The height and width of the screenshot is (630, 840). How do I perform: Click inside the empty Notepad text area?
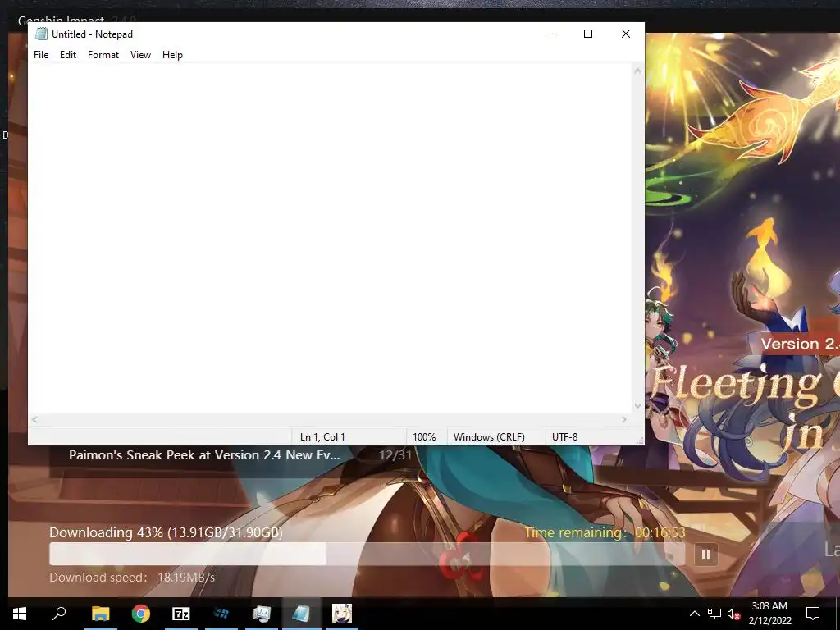(x=330, y=239)
